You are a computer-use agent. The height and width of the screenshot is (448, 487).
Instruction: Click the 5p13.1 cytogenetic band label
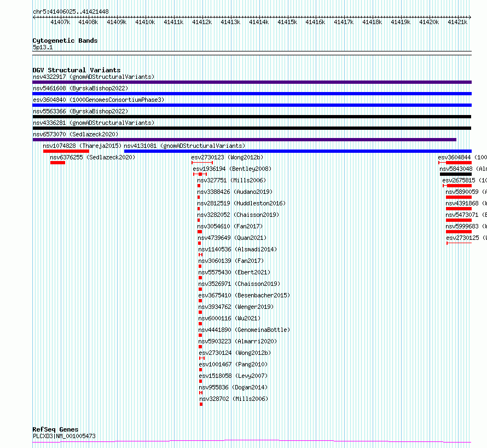[43, 47]
